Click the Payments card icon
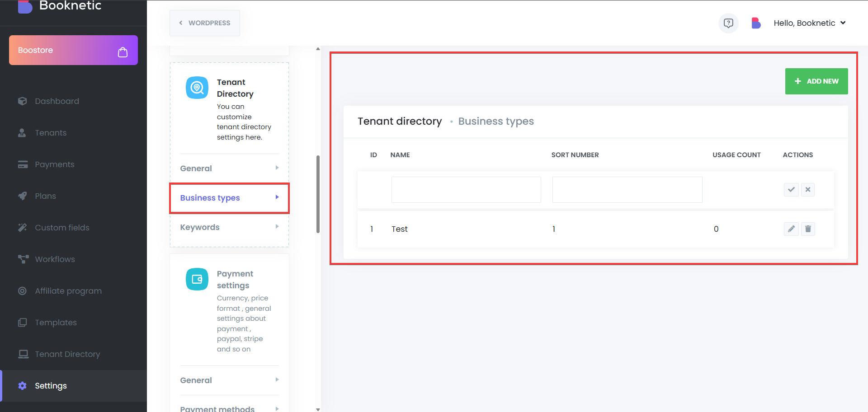Image resolution: width=868 pixels, height=412 pixels. point(23,164)
